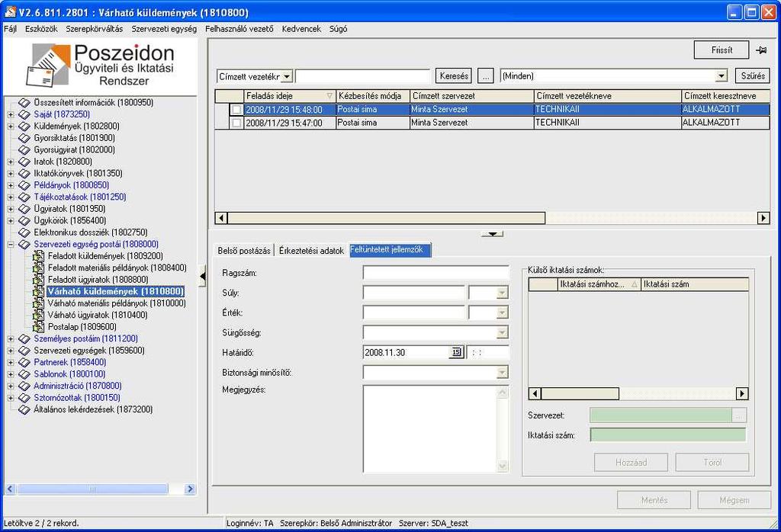Open the Biztonsági minősítő dropdown

coord(502,372)
